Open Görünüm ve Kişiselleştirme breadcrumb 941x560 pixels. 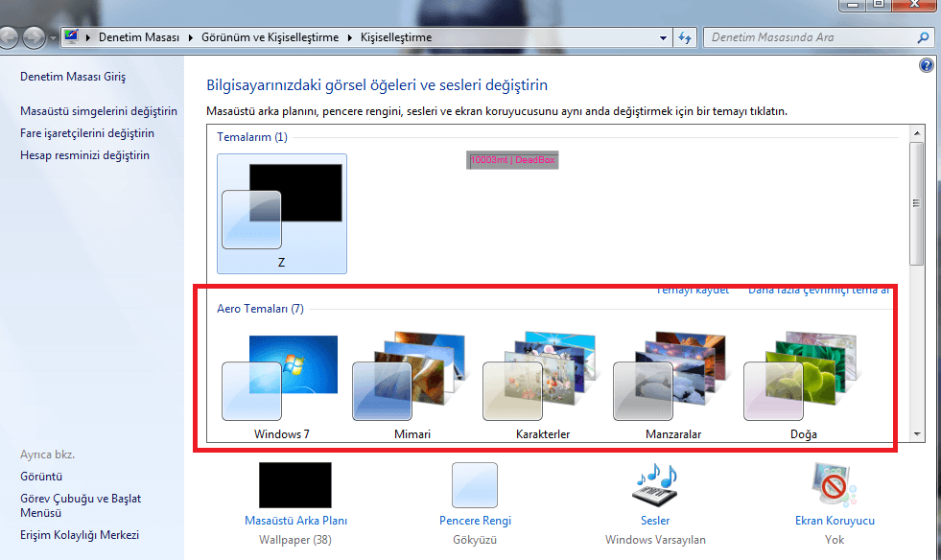tap(271, 37)
